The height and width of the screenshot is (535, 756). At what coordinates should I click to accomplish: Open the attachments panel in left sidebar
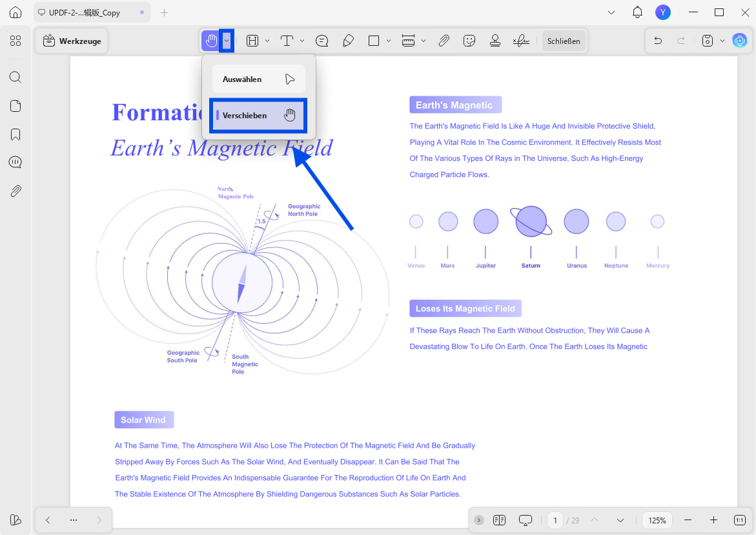15,191
